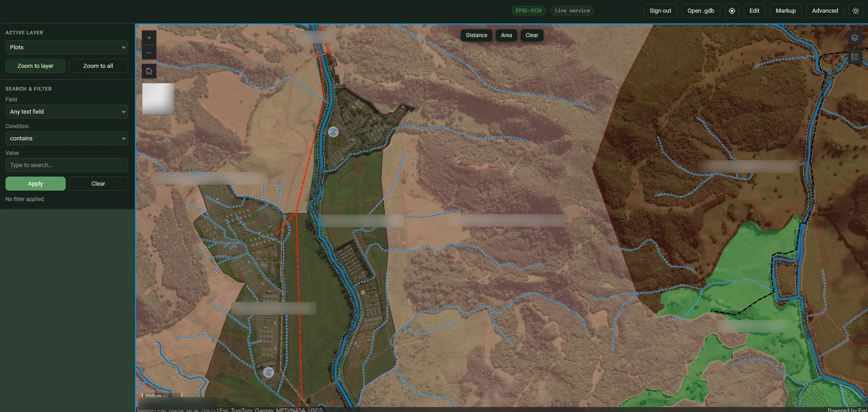Open the basemap thumbnail
The image size is (868, 412).
pyautogui.click(x=158, y=99)
